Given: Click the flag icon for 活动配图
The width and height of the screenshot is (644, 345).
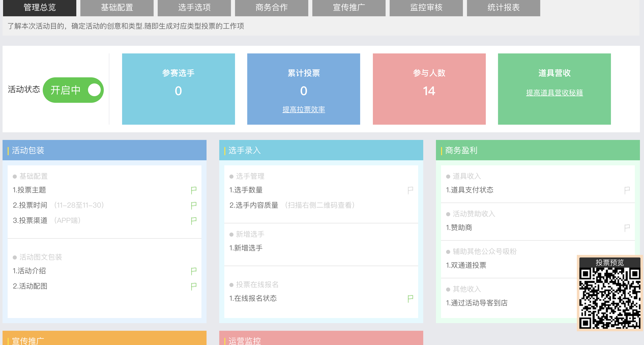Looking at the screenshot, I should click(194, 286).
